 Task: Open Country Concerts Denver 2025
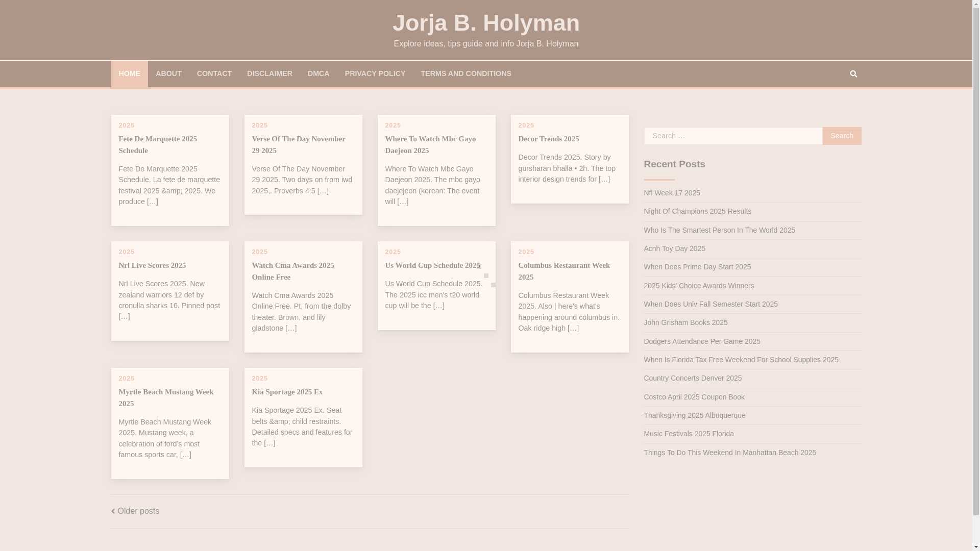click(x=693, y=378)
